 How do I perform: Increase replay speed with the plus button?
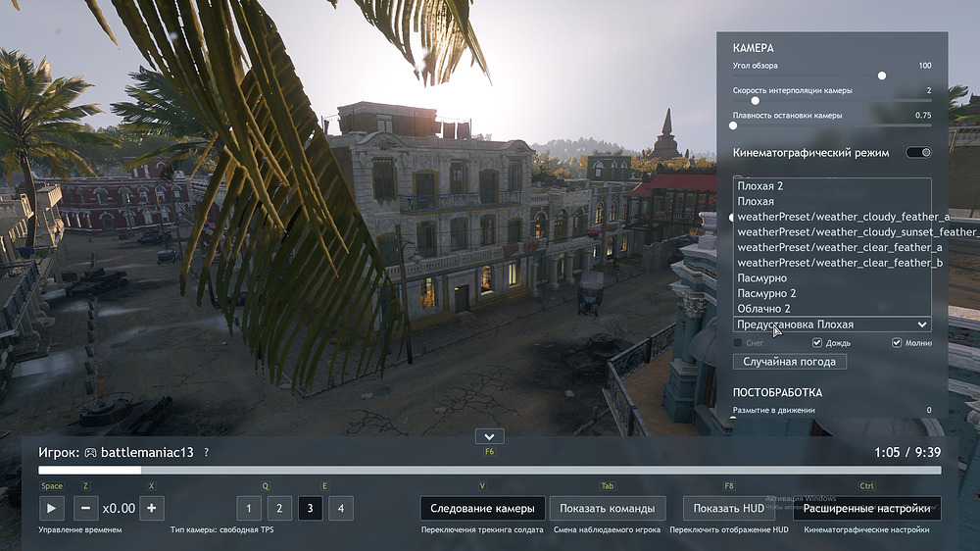[x=152, y=509]
